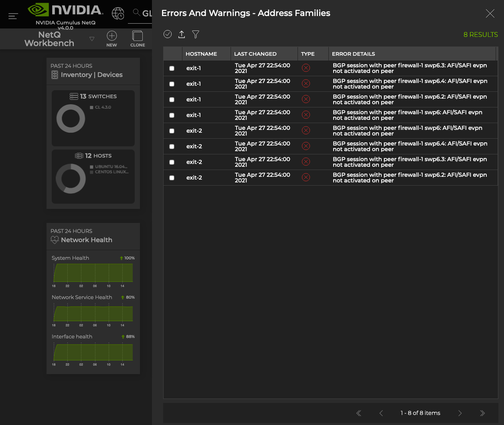Click the New workbench plus icon
The height and width of the screenshot is (425, 504).
click(111, 36)
